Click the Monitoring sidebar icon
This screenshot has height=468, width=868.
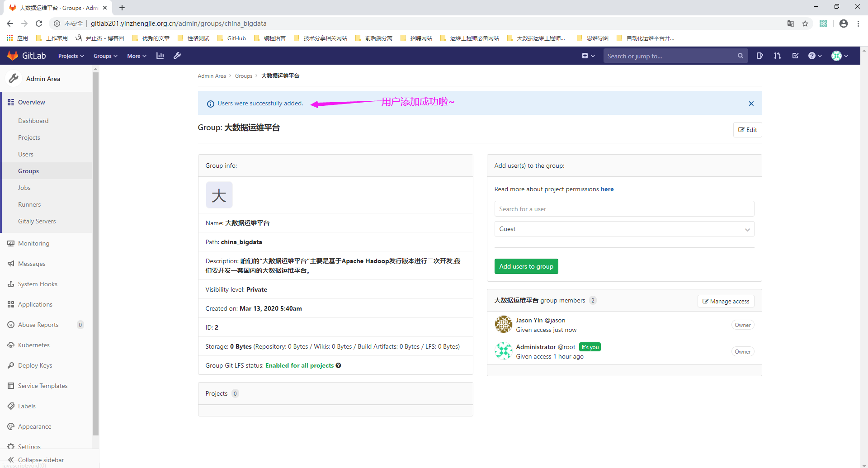[11, 243]
